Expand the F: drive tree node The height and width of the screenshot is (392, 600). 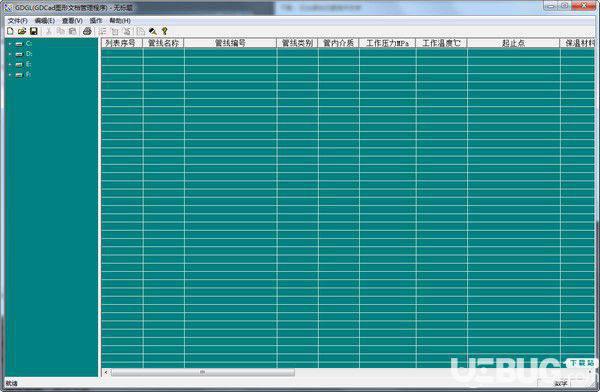point(10,75)
